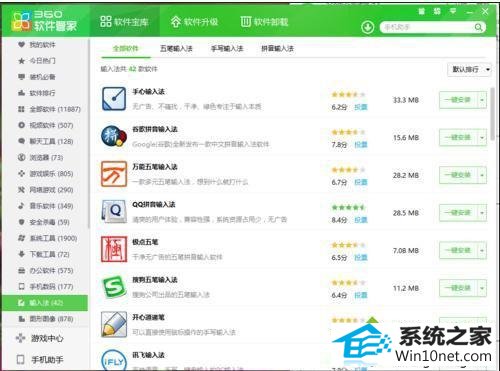Click the 360软件管家 logo

45,21
